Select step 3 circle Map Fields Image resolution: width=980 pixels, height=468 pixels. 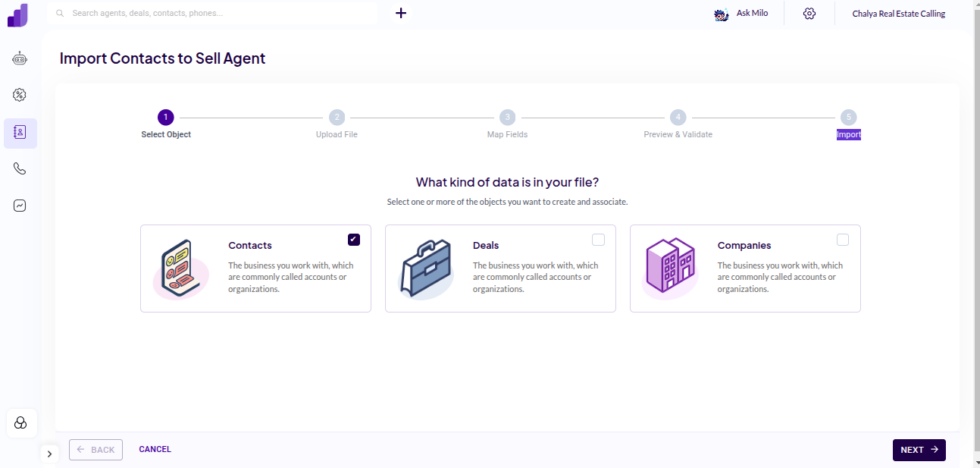(507, 117)
